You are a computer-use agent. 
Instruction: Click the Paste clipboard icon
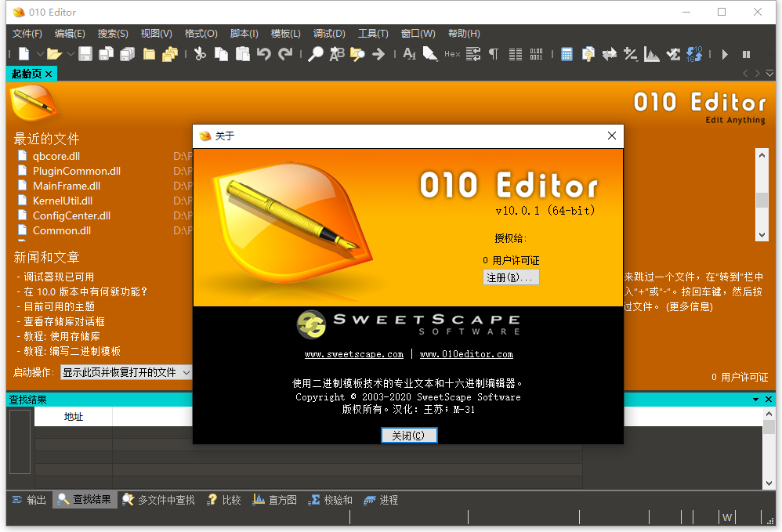[x=242, y=54]
